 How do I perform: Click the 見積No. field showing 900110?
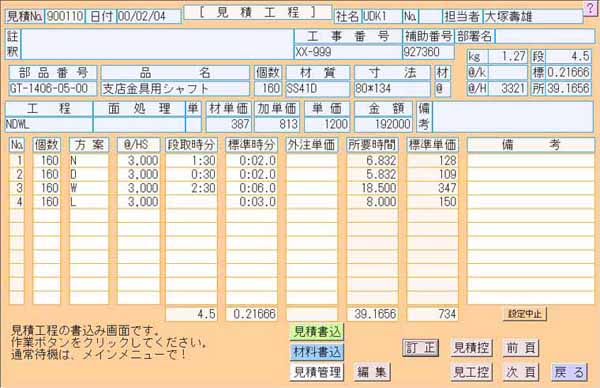[65, 16]
